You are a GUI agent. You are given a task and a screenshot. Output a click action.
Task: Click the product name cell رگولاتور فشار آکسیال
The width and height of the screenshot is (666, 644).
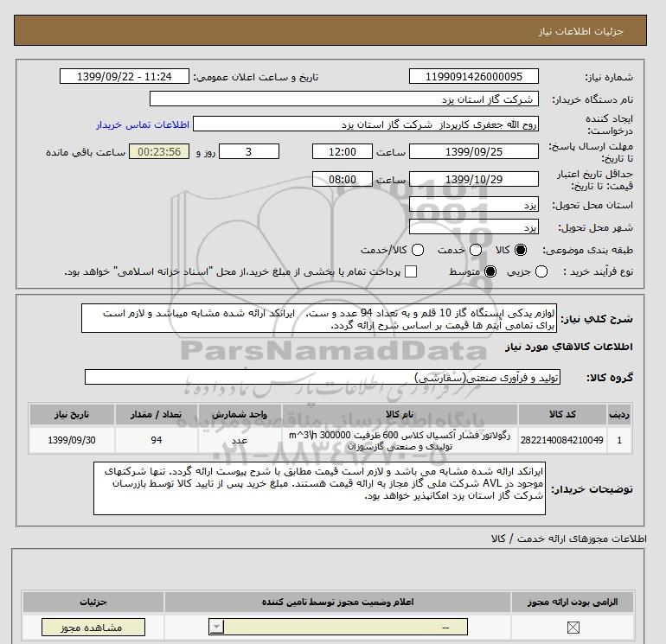(x=400, y=440)
